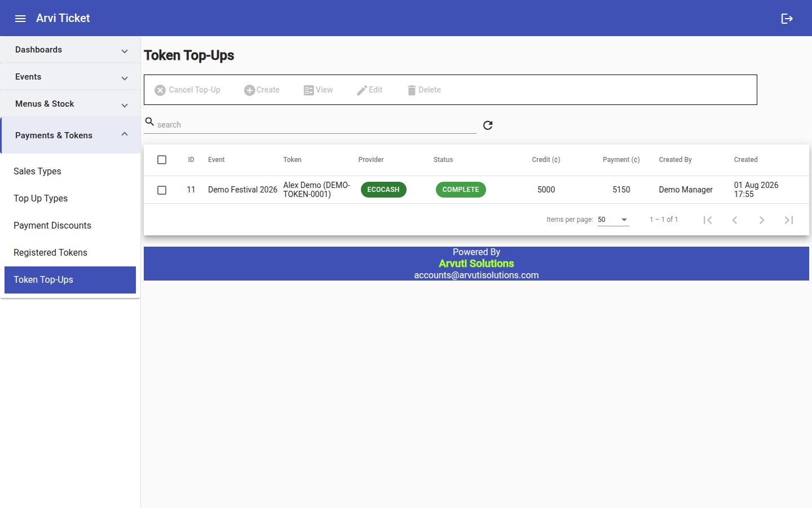Open Top Up Types page
This screenshot has width=812, height=508.
click(70, 198)
